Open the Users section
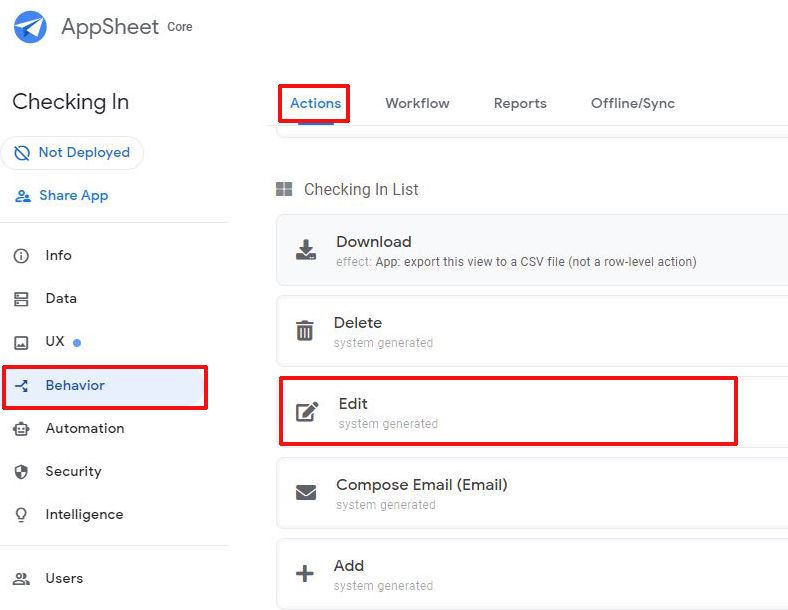 click(x=64, y=578)
